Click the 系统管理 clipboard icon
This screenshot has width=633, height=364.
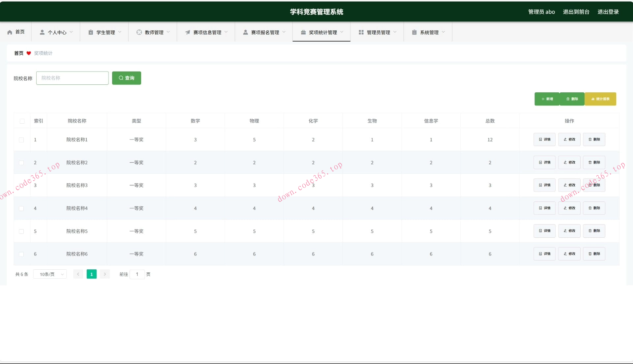point(414,32)
